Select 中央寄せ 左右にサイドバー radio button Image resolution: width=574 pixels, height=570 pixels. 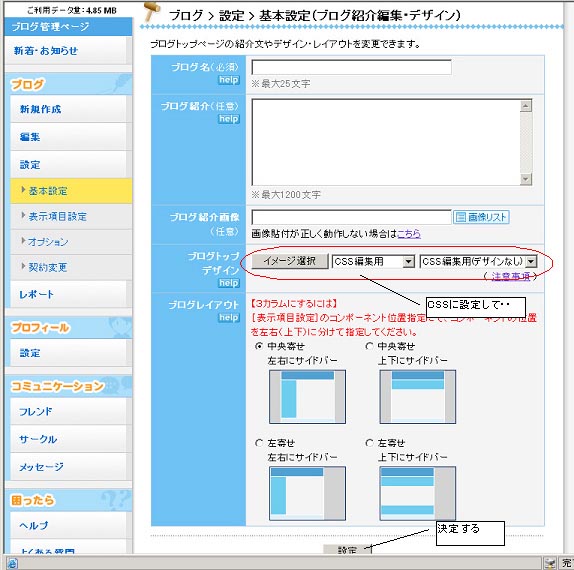click(x=259, y=346)
